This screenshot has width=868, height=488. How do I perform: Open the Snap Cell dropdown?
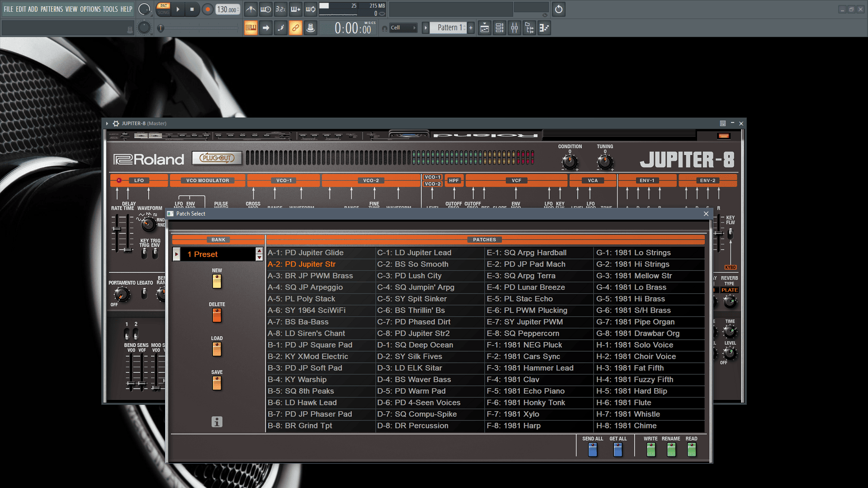pyautogui.click(x=403, y=28)
